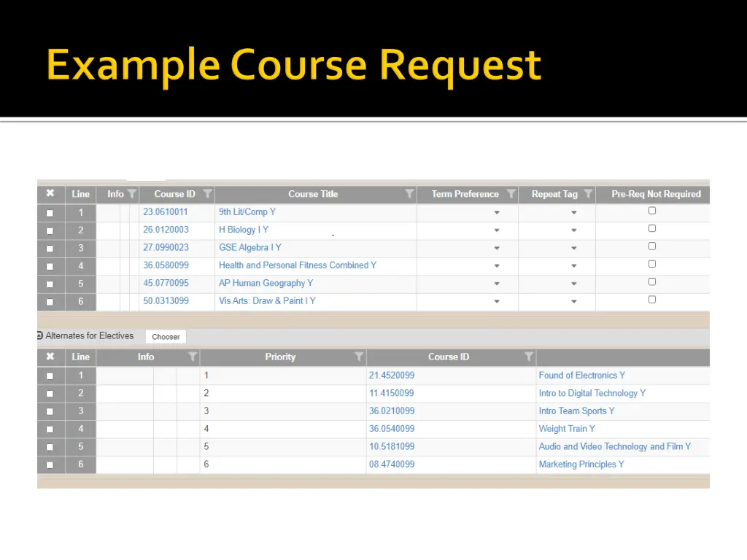Open the Weight Train Y link
Viewport: 747px width, 560px height.
click(x=567, y=429)
